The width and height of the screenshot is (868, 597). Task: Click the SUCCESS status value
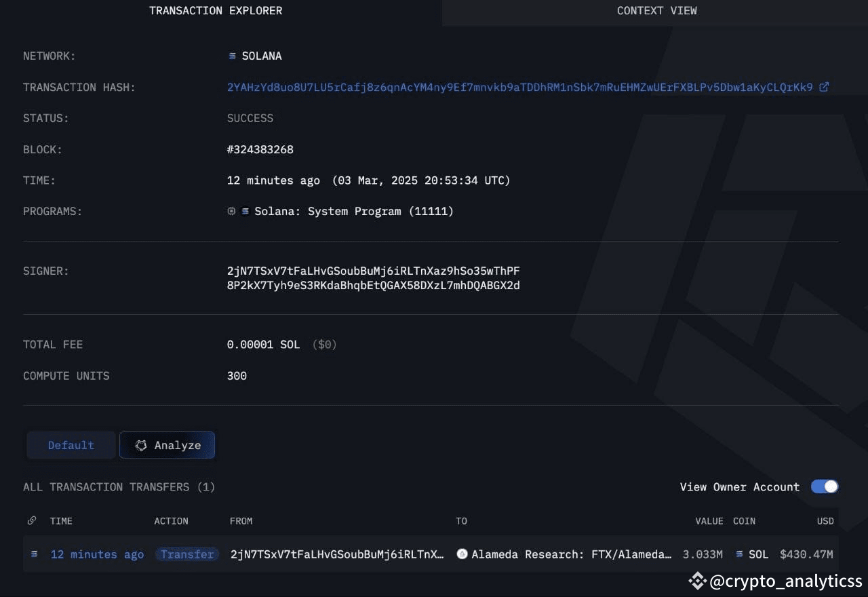[x=250, y=118]
